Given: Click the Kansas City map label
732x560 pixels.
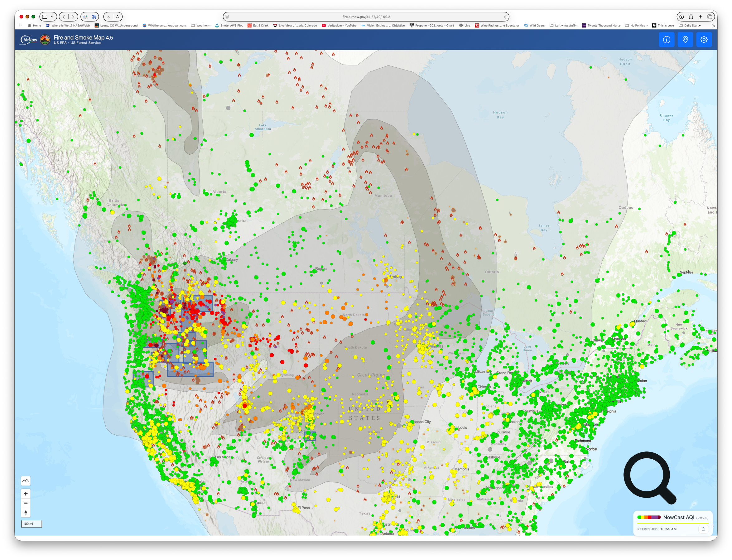Looking at the screenshot, I should click(x=421, y=422).
